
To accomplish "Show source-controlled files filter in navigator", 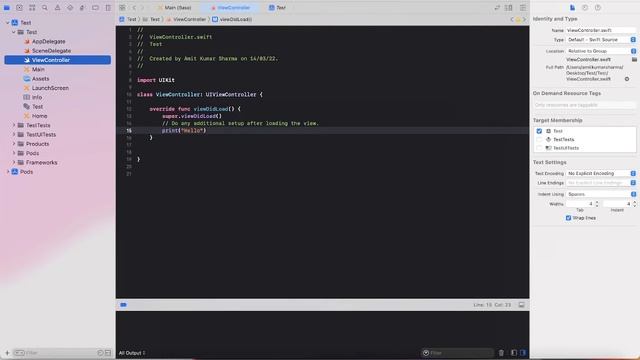I will pos(108,353).
